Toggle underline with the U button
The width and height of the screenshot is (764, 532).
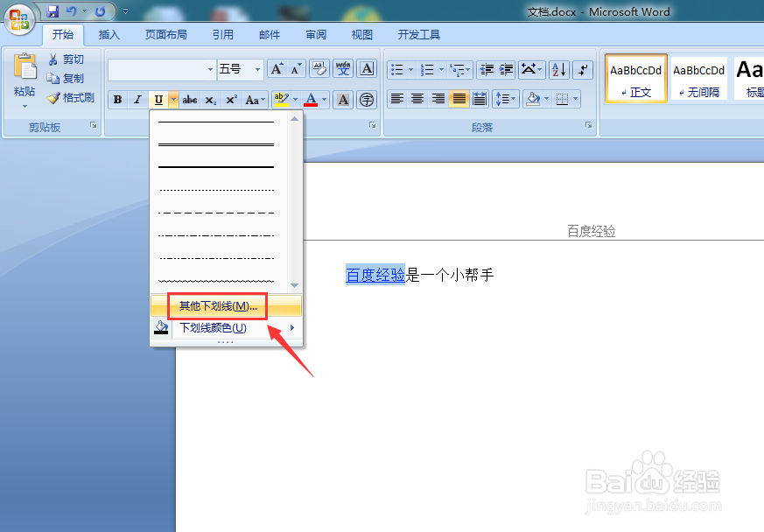158,100
